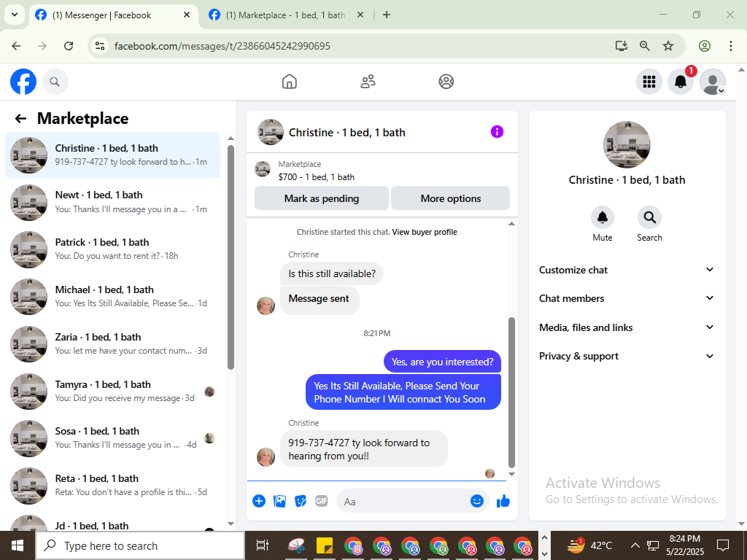Open browser zoom magnifier icon
747x560 pixels.
point(645,46)
